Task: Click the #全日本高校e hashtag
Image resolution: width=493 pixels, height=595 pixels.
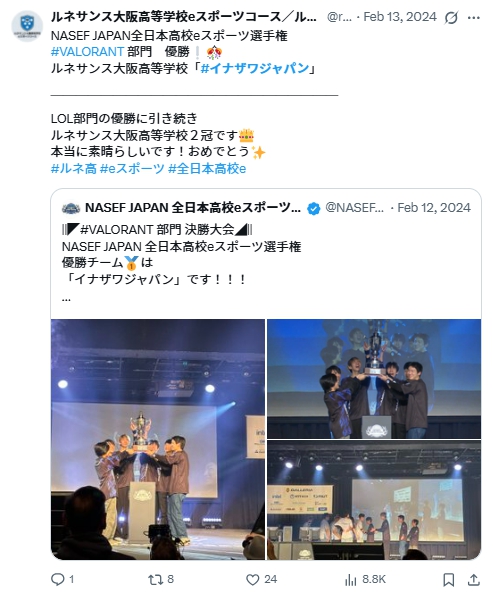Action: (x=207, y=168)
